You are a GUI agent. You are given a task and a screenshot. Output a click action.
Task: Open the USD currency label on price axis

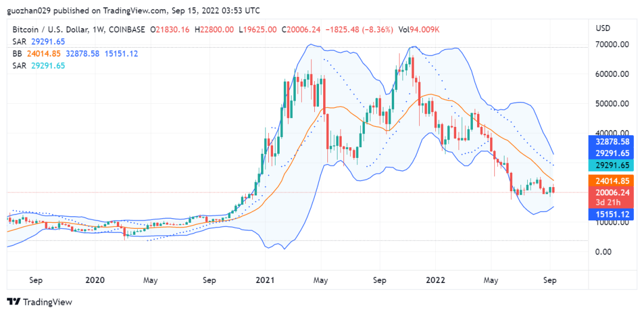tap(603, 29)
